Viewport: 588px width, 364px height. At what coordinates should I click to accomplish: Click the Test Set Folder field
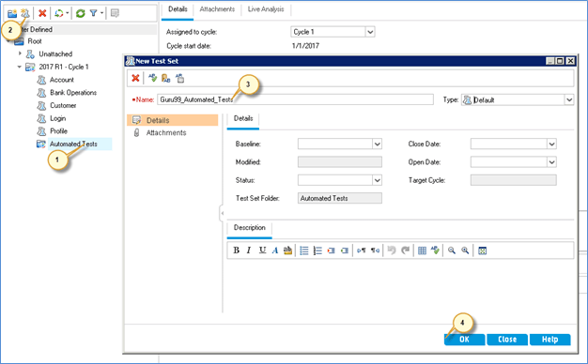(340, 198)
